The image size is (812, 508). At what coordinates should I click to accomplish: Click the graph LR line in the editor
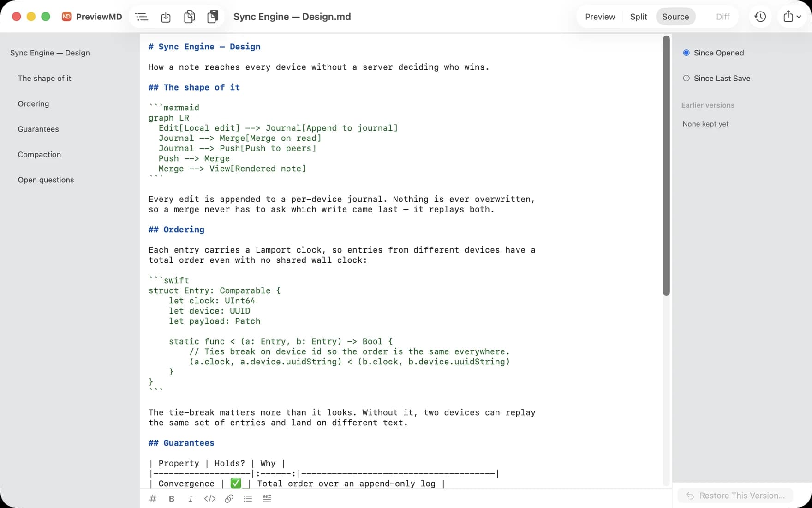tap(169, 118)
